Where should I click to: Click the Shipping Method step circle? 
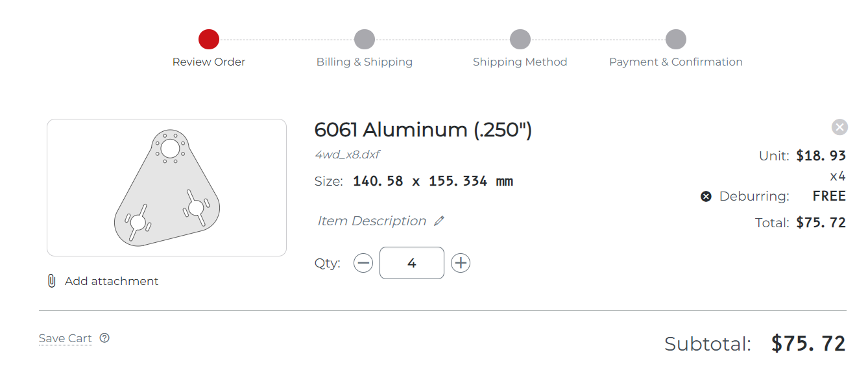pyautogui.click(x=520, y=39)
